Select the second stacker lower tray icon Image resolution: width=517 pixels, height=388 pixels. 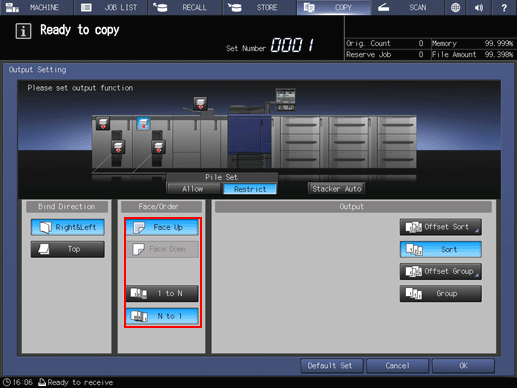click(x=158, y=147)
